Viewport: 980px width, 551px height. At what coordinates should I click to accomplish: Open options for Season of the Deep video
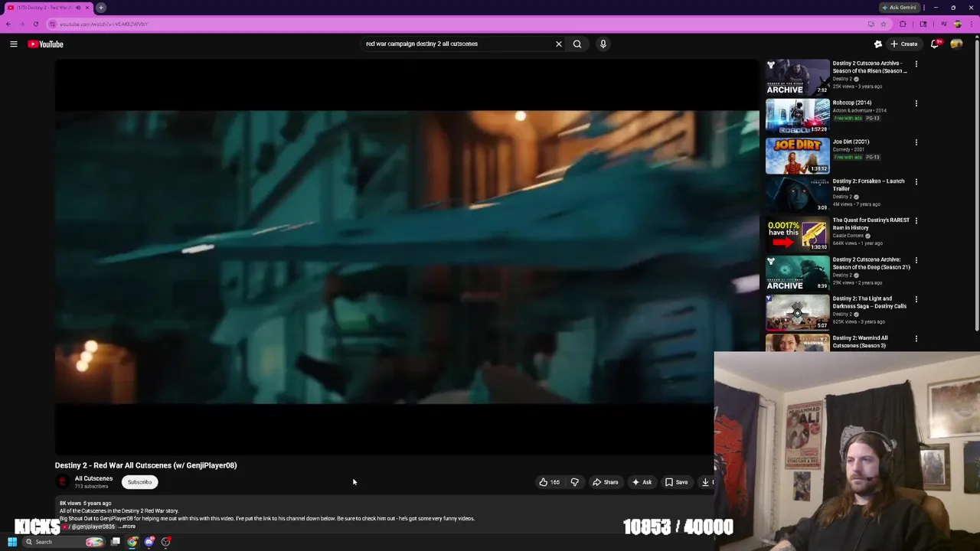tap(916, 260)
